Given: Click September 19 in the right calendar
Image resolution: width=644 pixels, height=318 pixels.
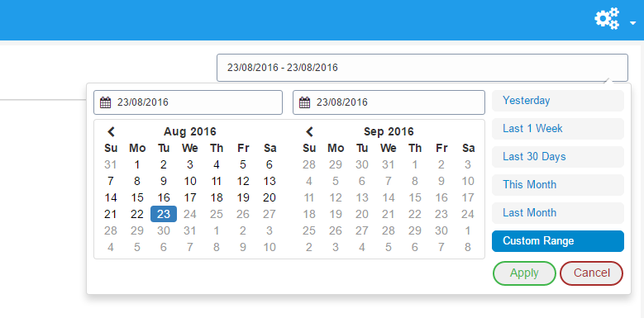Looking at the screenshot, I should [x=336, y=214].
